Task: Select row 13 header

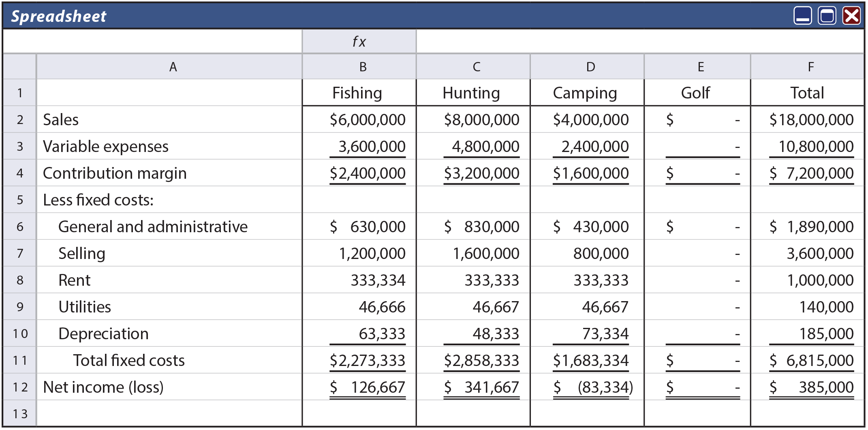Action: pyautogui.click(x=20, y=413)
